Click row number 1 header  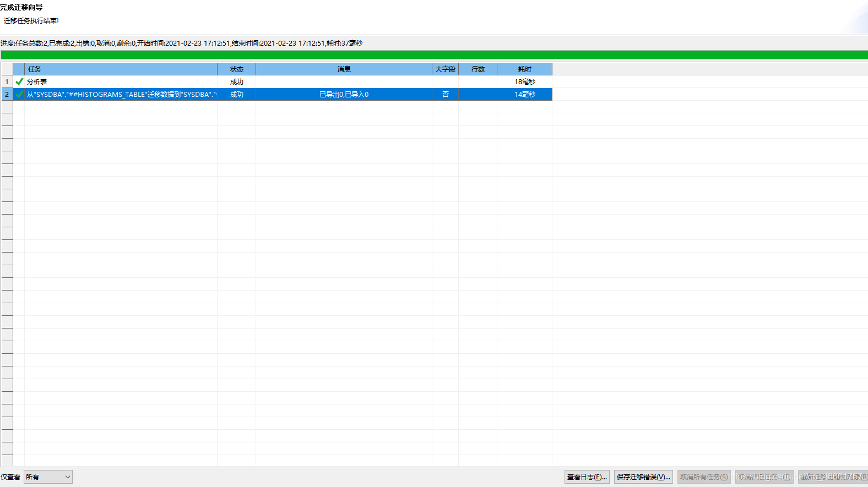point(7,81)
